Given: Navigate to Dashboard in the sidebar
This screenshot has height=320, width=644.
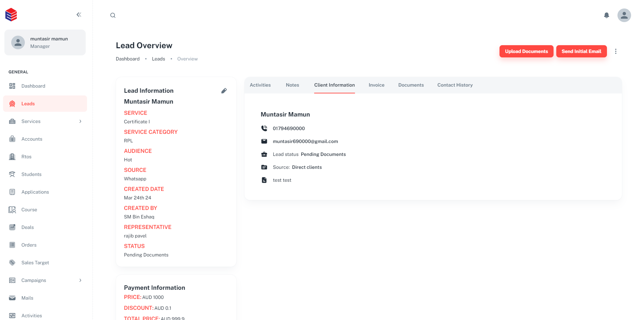Looking at the screenshot, I should pyautogui.click(x=33, y=86).
